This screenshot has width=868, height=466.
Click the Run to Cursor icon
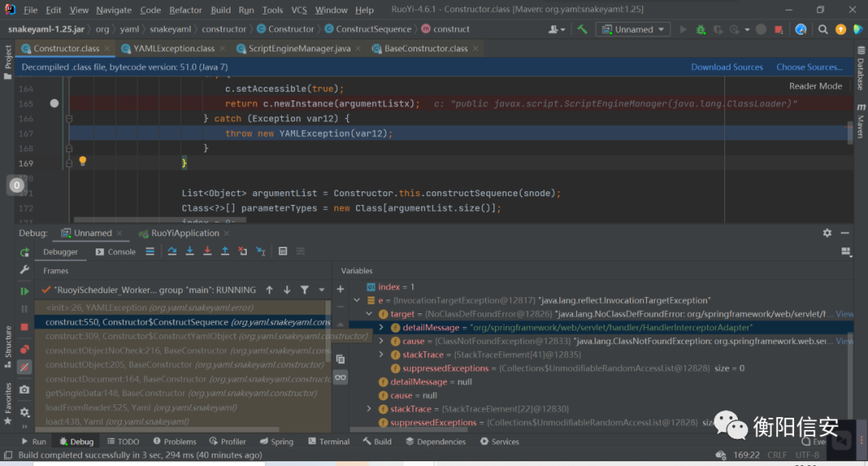260,251
